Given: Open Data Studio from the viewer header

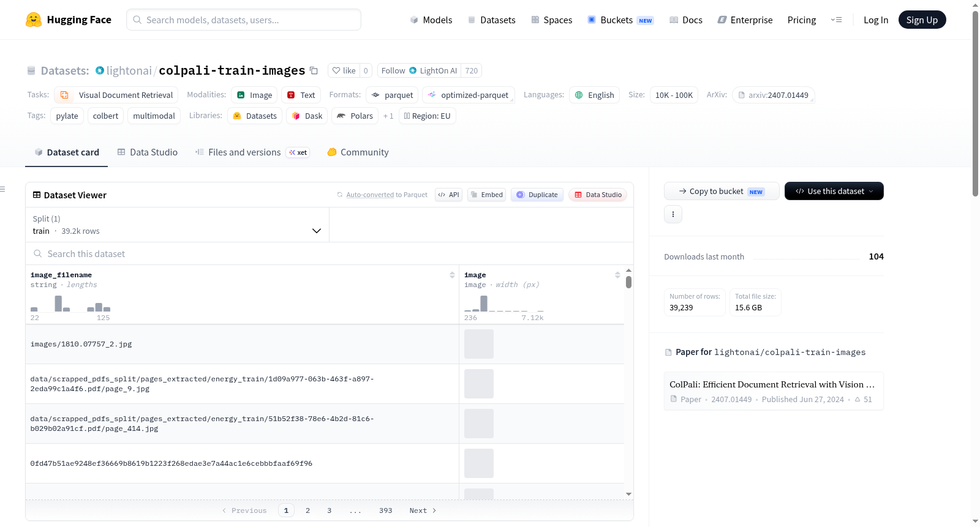Looking at the screenshot, I should click(598, 195).
